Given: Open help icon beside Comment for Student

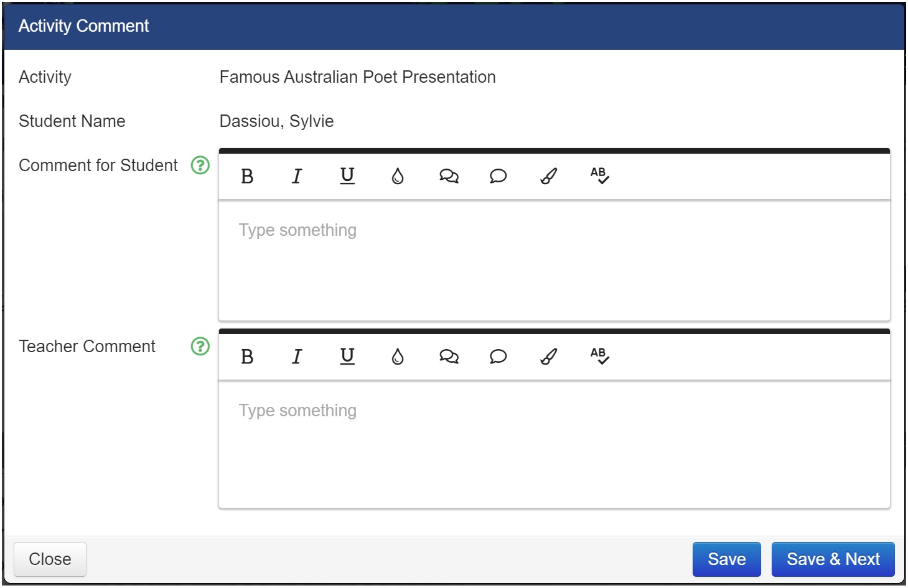Looking at the screenshot, I should point(200,166).
